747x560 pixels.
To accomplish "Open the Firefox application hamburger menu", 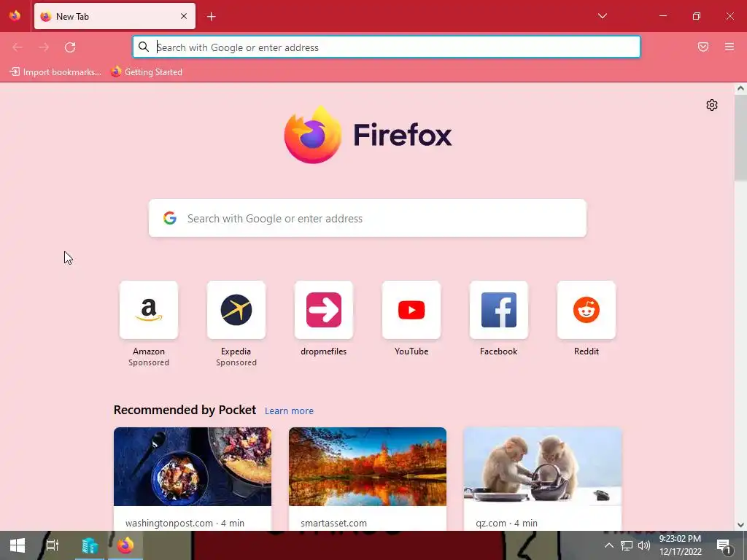I will (x=729, y=47).
